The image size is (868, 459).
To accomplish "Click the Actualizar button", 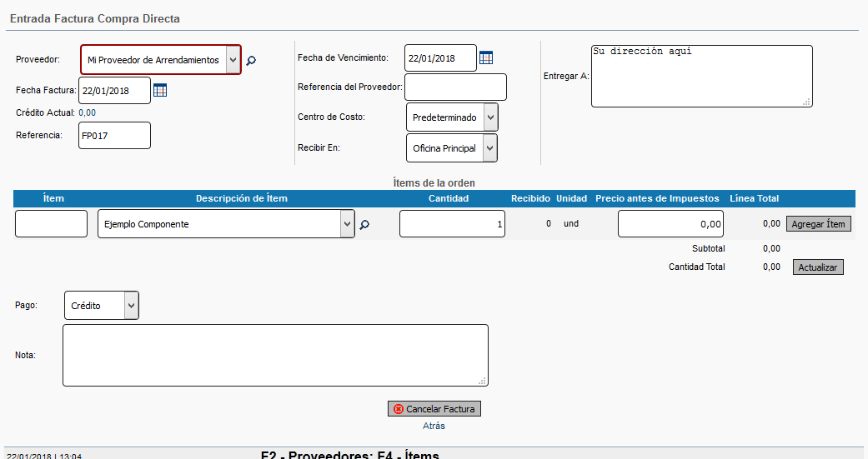I will coord(818,267).
